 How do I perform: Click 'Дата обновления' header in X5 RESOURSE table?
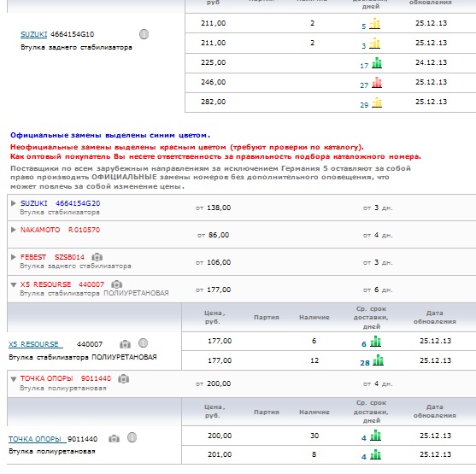tap(434, 317)
